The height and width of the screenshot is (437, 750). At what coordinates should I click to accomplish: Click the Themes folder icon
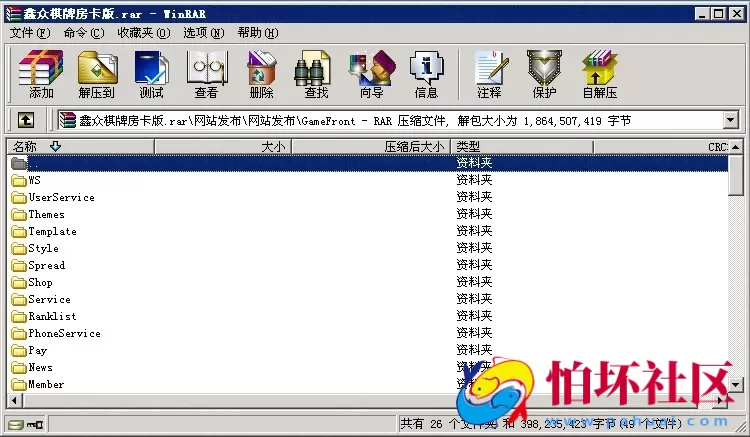(x=19, y=215)
